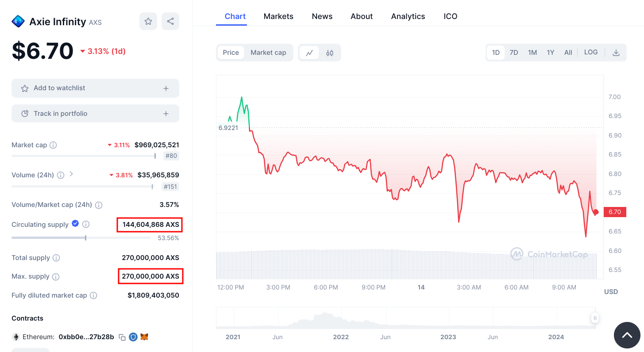Open the scroll-to-top arrow button
644x352 pixels.
point(627,335)
